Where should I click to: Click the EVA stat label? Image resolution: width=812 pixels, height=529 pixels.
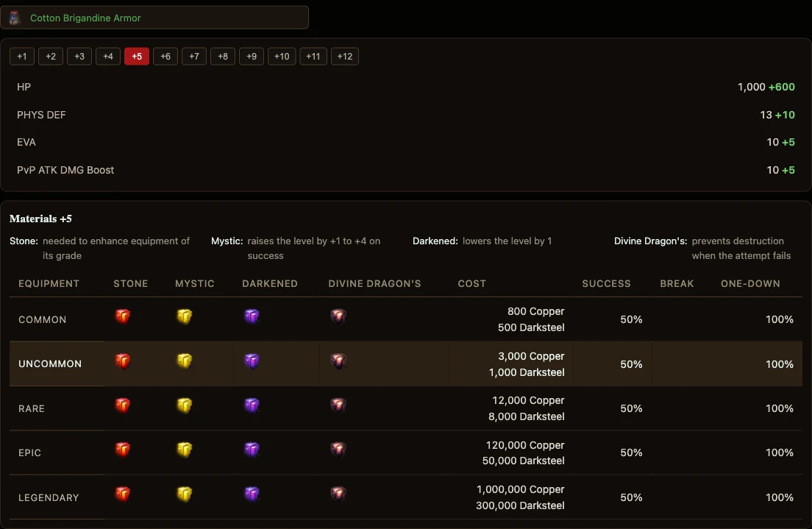[26, 142]
